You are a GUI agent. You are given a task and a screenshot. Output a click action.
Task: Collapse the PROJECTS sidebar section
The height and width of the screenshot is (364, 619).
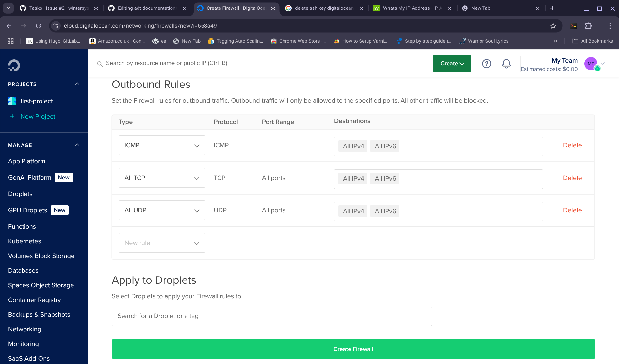tap(77, 84)
